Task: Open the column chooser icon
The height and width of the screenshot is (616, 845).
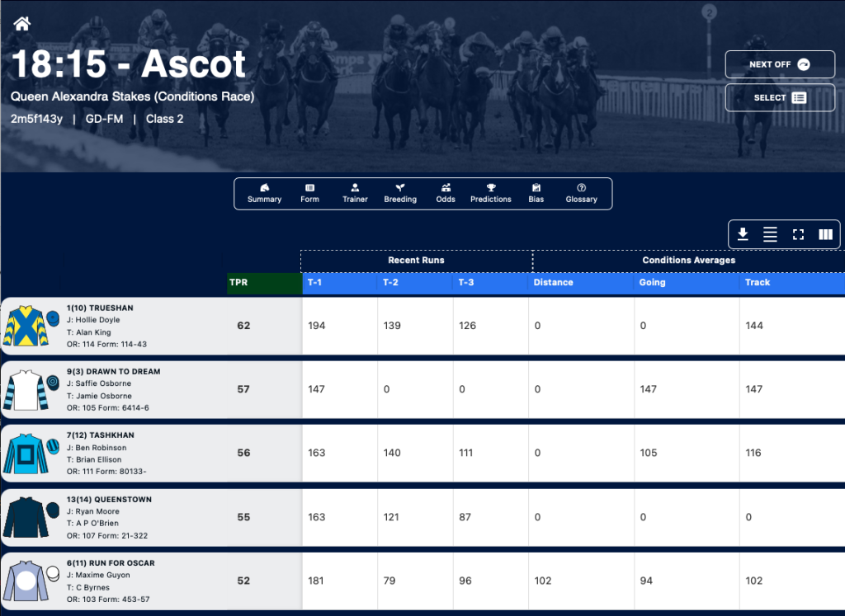Action: (825, 234)
